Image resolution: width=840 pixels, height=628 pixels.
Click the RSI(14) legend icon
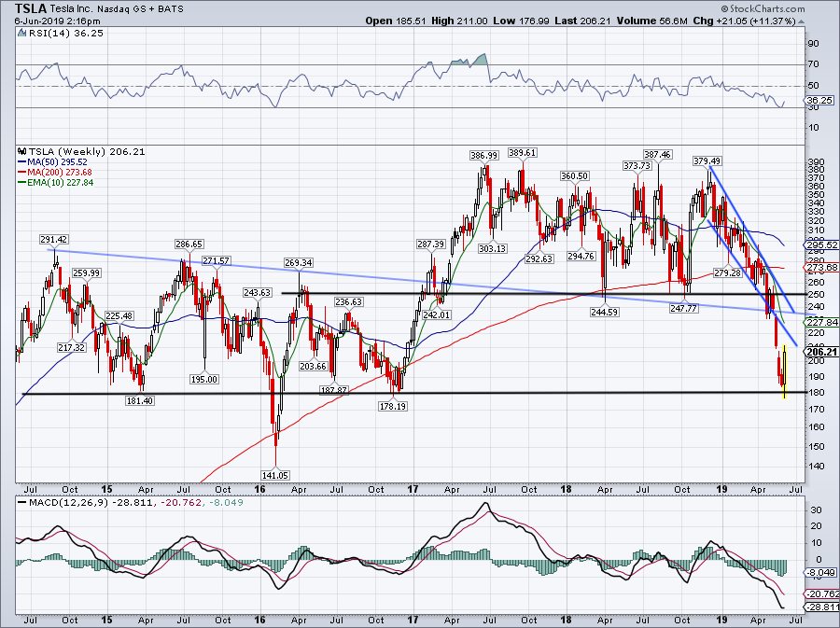point(21,33)
